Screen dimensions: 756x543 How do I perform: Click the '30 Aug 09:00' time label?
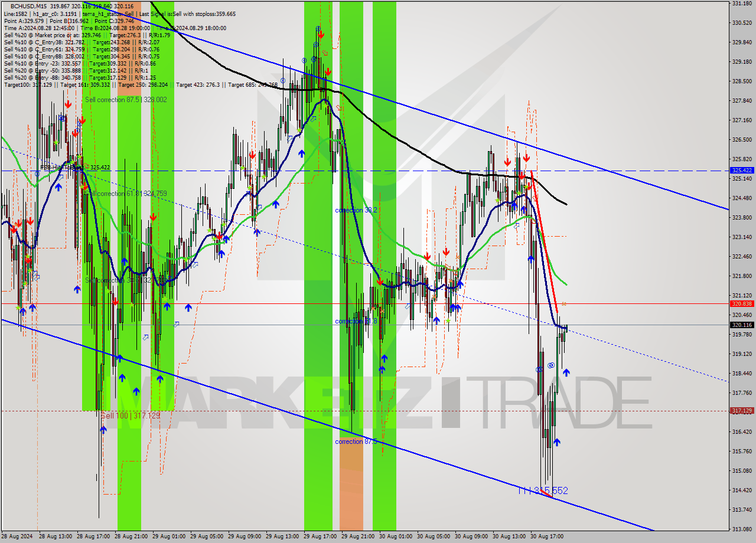[471, 537]
